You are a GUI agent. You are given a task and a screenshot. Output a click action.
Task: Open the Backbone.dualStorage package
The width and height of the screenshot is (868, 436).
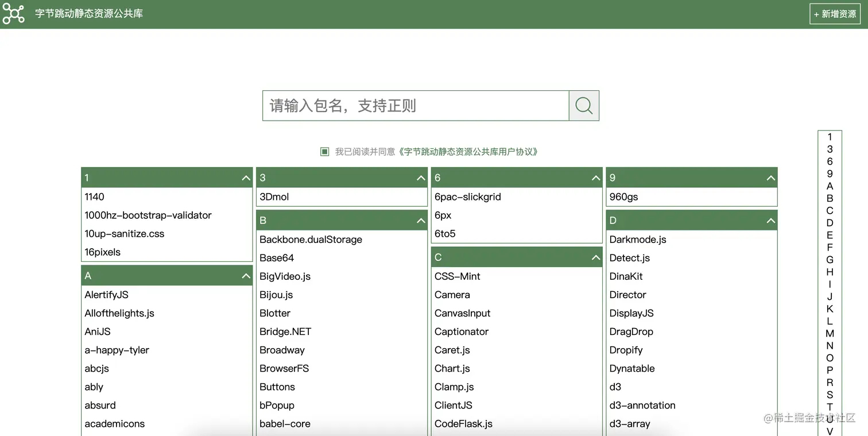coord(311,240)
